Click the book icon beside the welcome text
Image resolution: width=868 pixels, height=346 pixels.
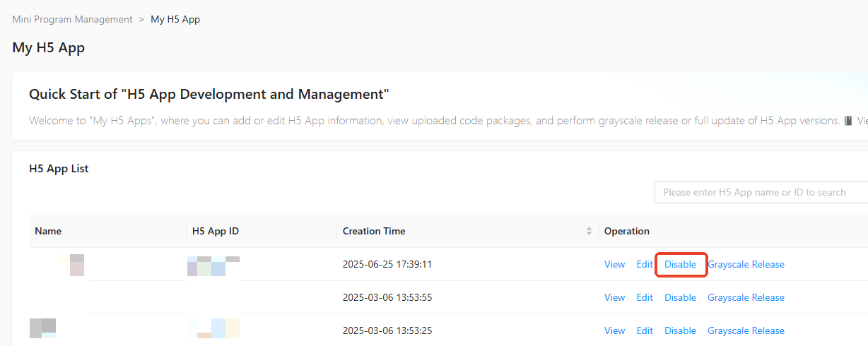point(848,121)
